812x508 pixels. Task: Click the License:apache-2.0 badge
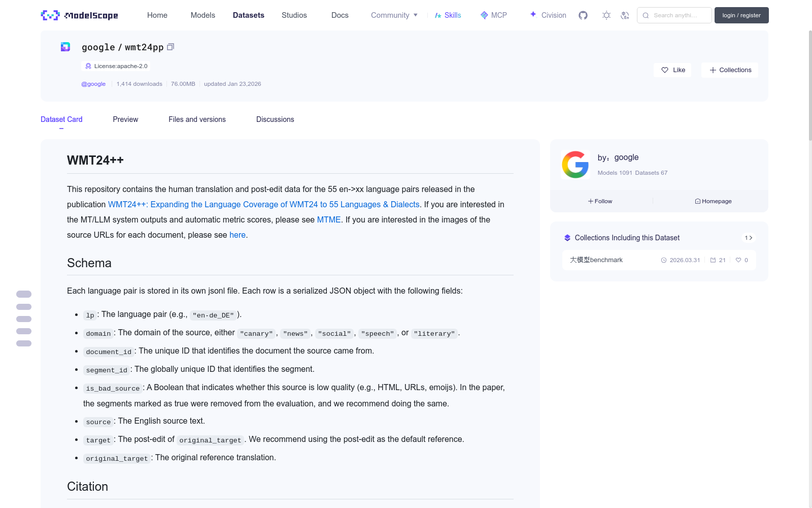(116, 66)
